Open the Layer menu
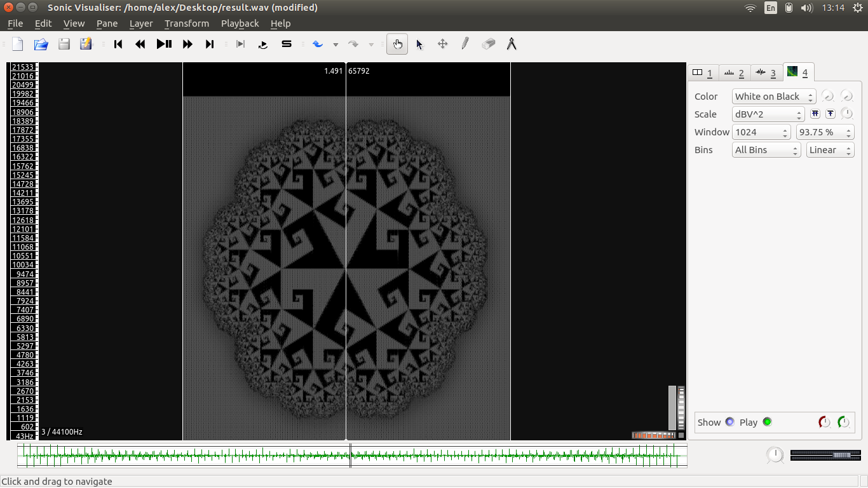The height and width of the screenshot is (488, 868). pyautogui.click(x=140, y=24)
